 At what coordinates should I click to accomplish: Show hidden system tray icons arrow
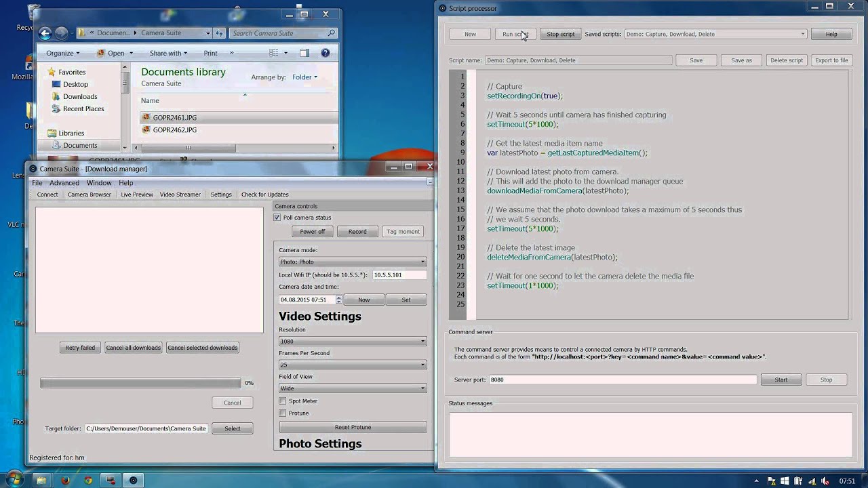pyautogui.click(x=756, y=481)
